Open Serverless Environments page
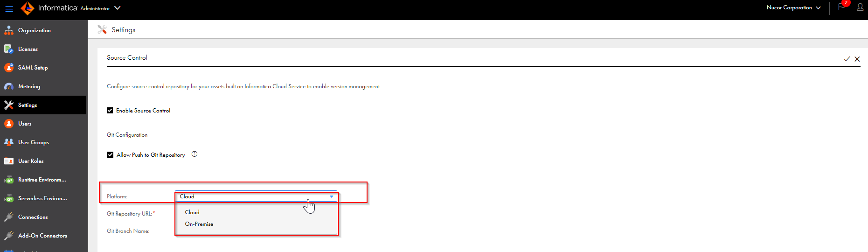The image size is (868, 252). 43,198
